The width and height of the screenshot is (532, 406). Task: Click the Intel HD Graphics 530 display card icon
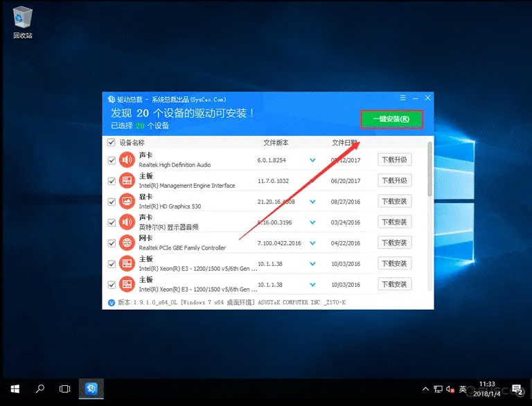click(x=127, y=202)
